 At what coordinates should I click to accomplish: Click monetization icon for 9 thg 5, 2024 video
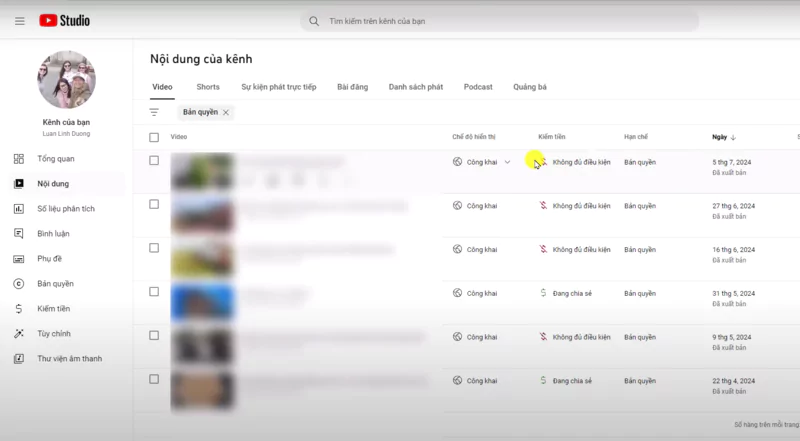pyautogui.click(x=543, y=337)
